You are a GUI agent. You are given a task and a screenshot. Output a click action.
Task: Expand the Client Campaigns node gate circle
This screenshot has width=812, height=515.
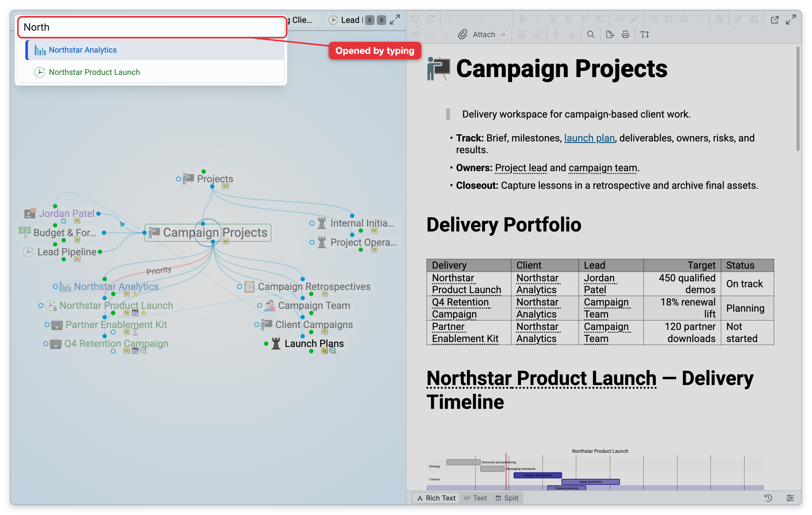257,324
